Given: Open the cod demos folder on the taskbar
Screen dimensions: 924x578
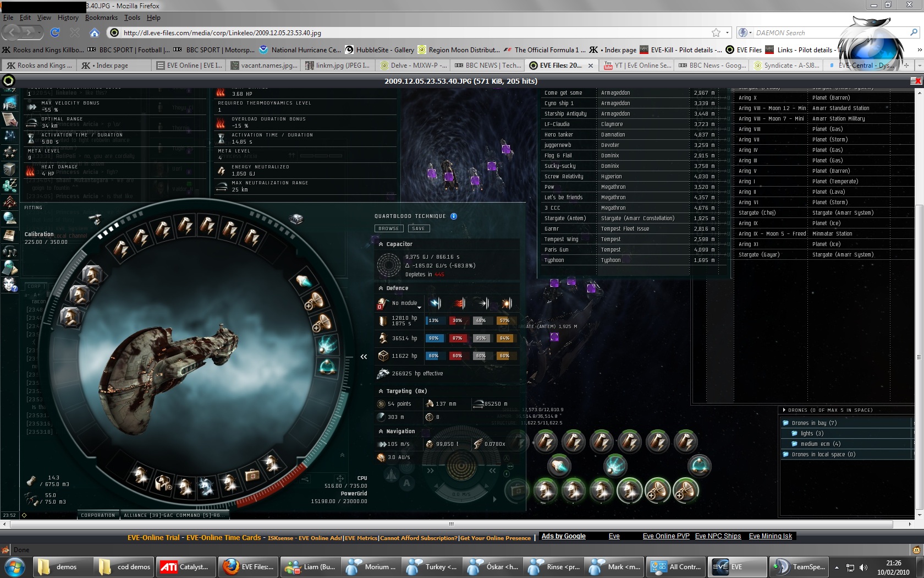Looking at the screenshot, I should click(x=123, y=566).
